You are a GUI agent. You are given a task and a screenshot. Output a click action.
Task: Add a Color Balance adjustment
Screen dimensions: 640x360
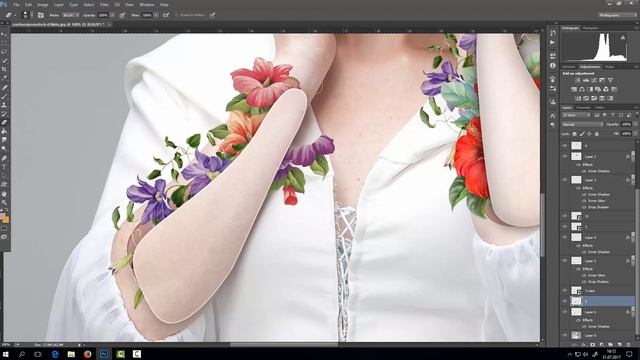pyautogui.click(x=582, y=89)
